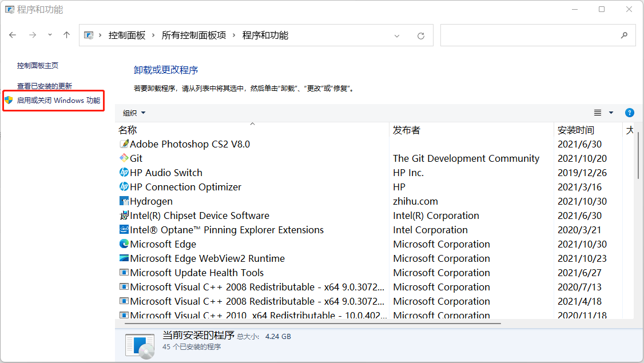Click the shield icon beside Windows 功能

point(9,100)
